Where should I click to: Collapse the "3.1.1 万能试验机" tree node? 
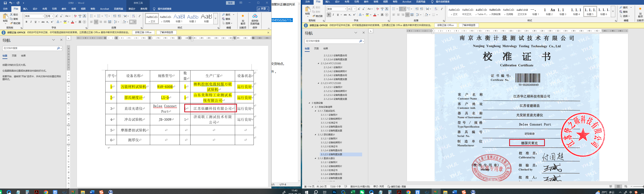315,111
